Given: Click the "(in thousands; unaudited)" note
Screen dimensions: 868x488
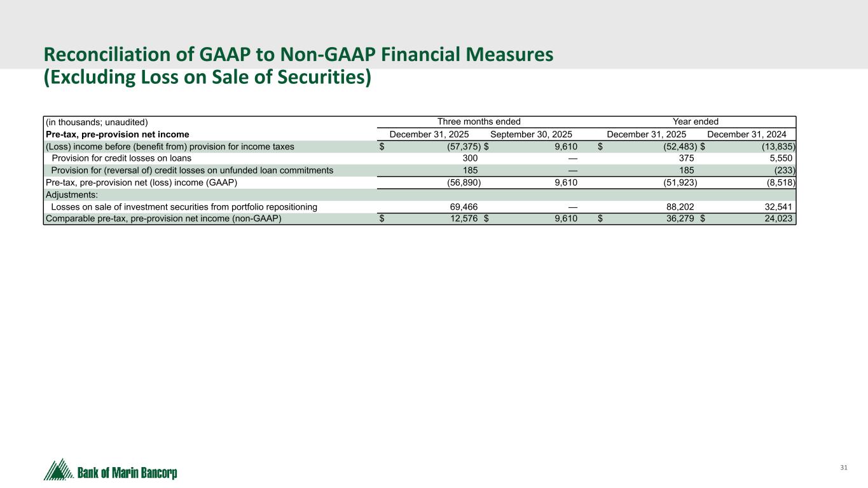Looking at the screenshot, I should click(97, 122).
